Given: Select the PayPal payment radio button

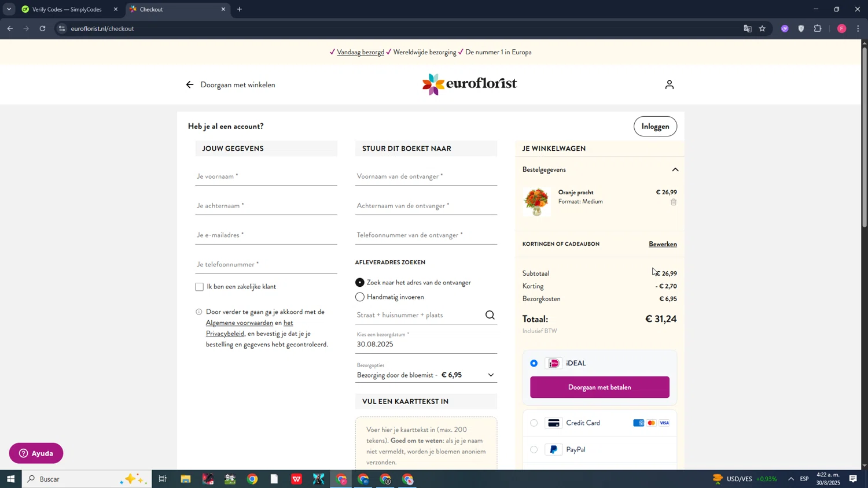Looking at the screenshot, I should click(x=534, y=449).
